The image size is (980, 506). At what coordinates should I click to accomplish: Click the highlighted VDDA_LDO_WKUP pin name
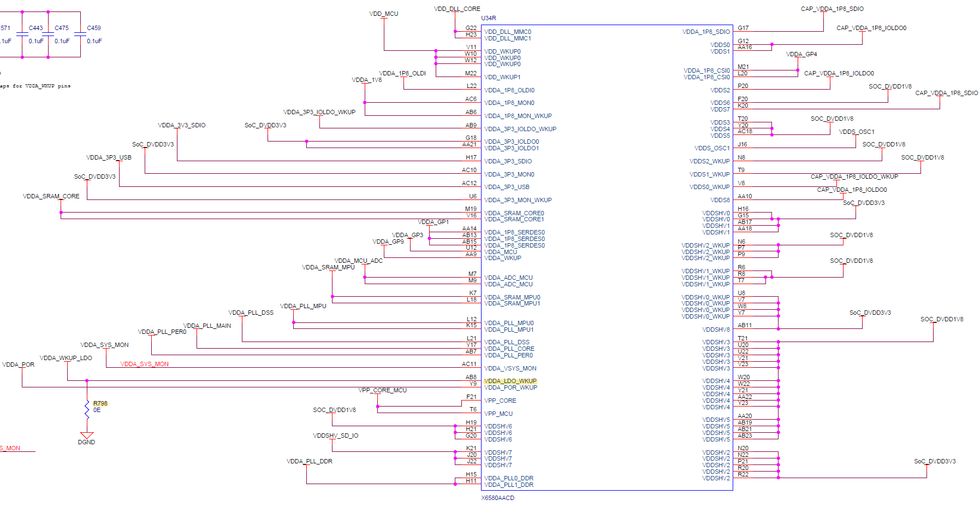[x=510, y=381]
